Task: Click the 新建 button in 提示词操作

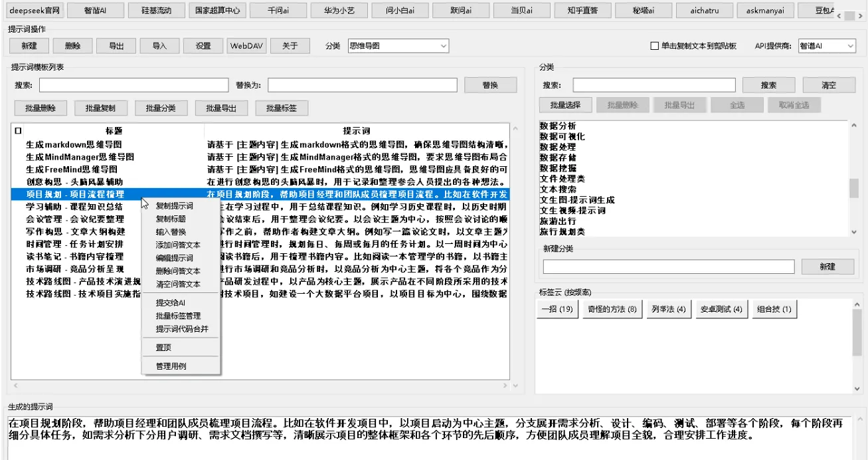Action: (x=29, y=46)
